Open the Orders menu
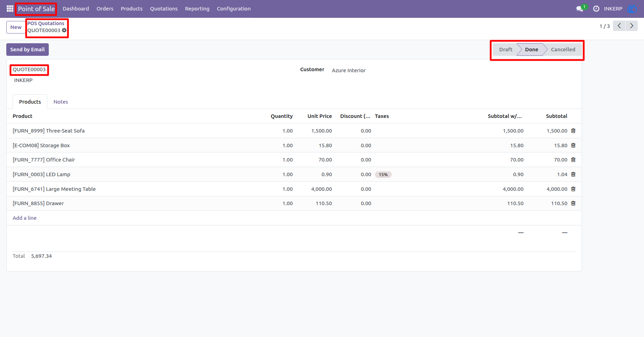 [x=105, y=9]
